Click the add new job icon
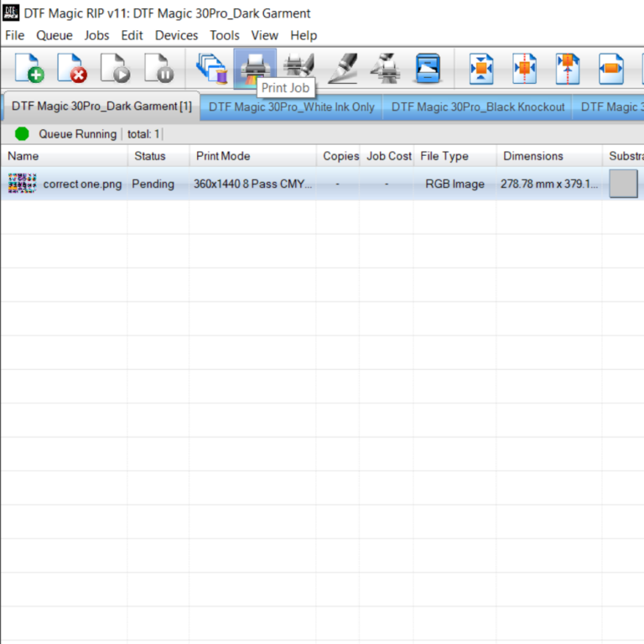This screenshot has height=644, width=644. [29, 68]
